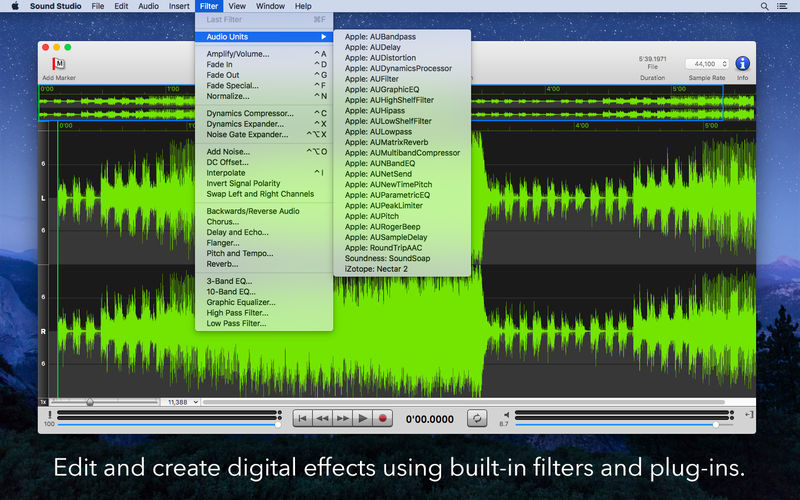
Task: Click the Rewind transport button
Action: [322, 418]
